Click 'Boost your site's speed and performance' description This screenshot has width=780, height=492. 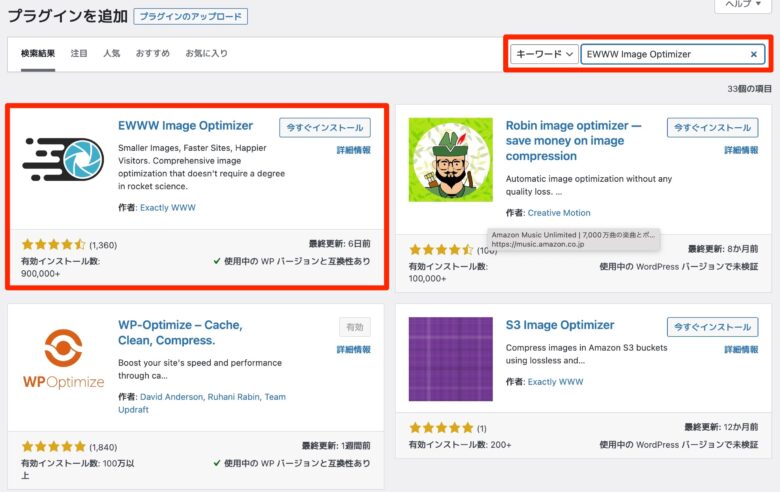[200, 369]
